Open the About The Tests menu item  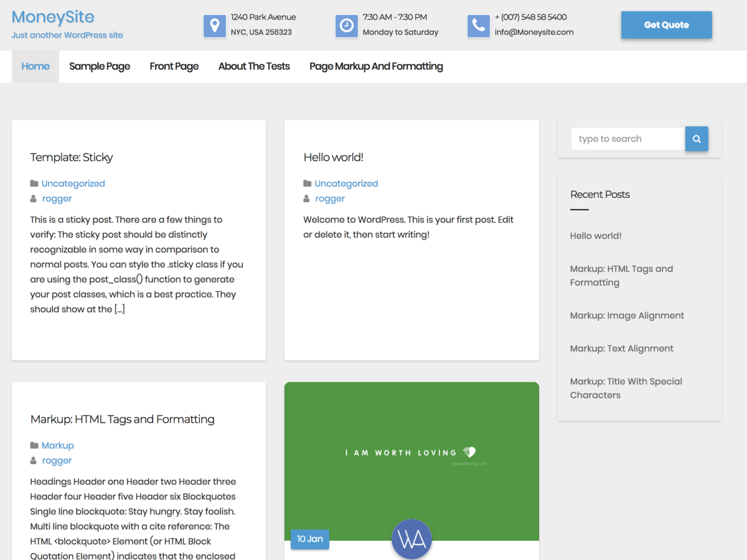pos(253,66)
